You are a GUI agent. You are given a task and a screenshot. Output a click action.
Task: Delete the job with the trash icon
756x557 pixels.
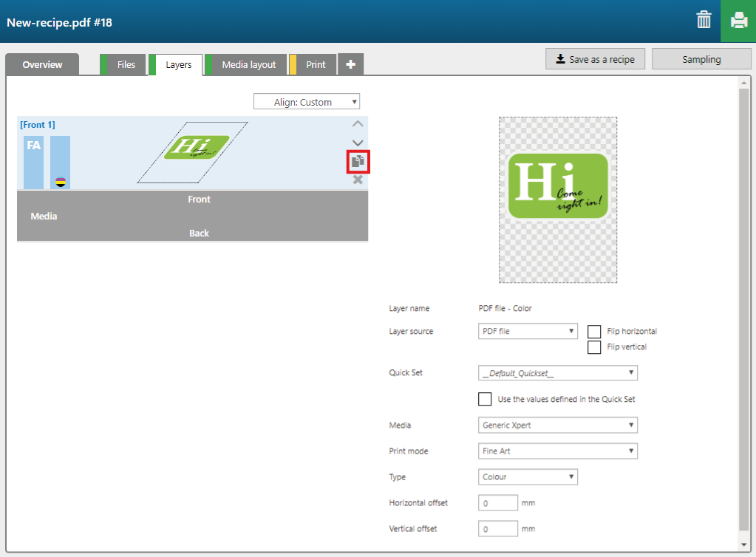704,20
